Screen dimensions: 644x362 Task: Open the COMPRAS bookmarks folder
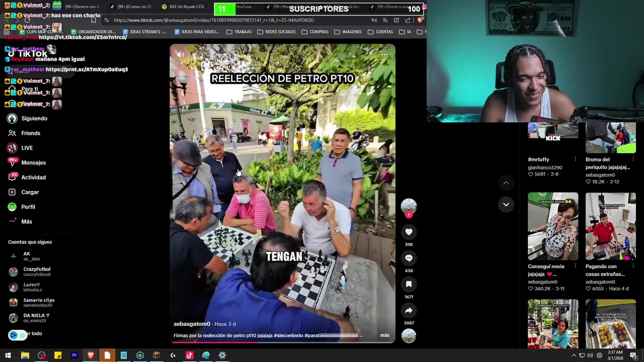coord(315,32)
